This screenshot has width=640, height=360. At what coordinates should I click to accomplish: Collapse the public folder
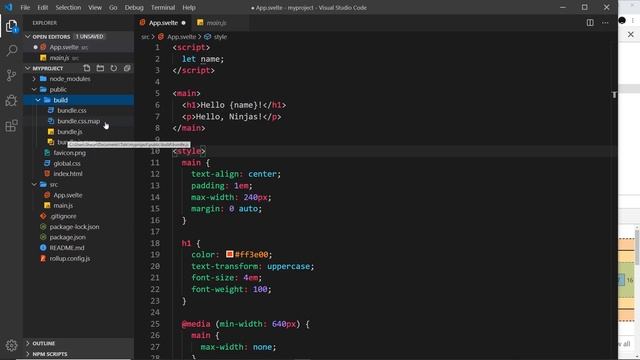click(34, 89)
